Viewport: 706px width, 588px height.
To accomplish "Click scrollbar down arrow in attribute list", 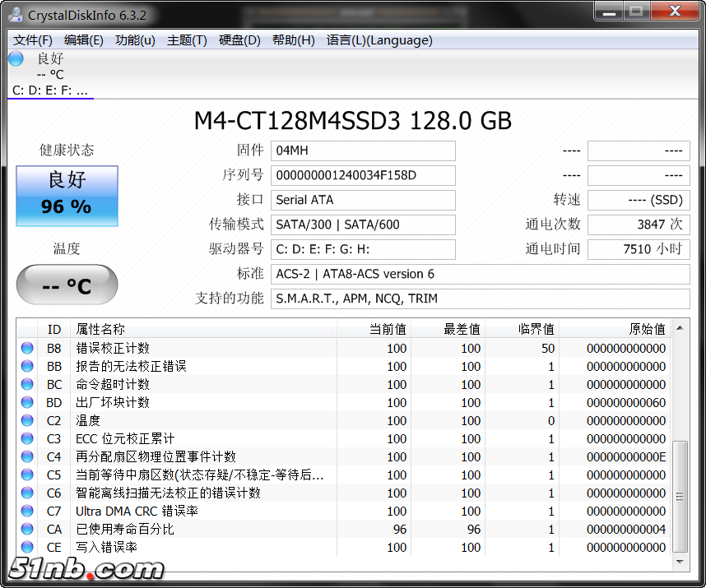I will pos(680,563).
